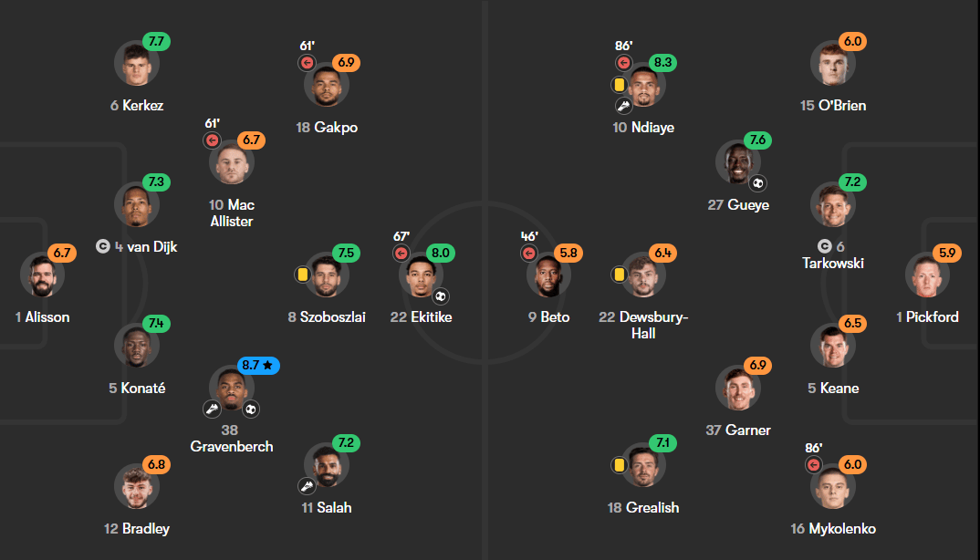980x560 pixels.
Task: Click Grealish's yellow card icon
Action: click(619, 464)
